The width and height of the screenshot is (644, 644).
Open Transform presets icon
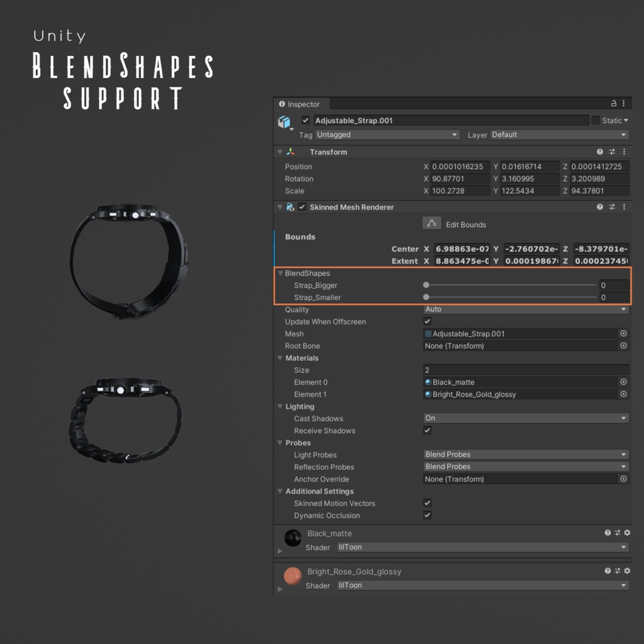click(x=612, y=152)
